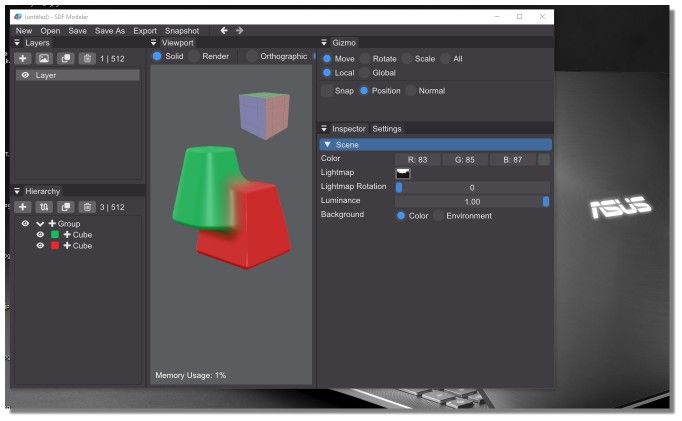Duplicate the layer using the copy icon

pos(65,59)
